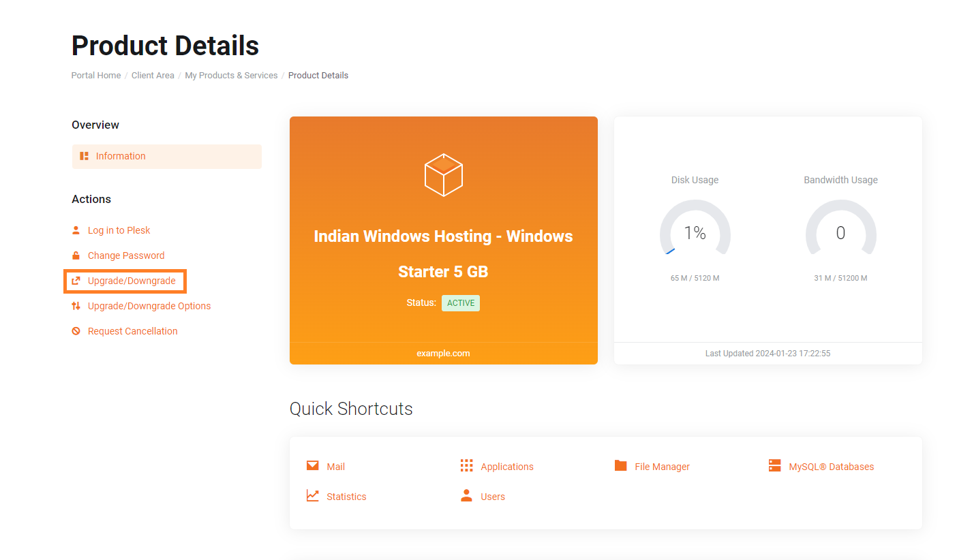
Task: Select Change Password action
Action: 126,255
